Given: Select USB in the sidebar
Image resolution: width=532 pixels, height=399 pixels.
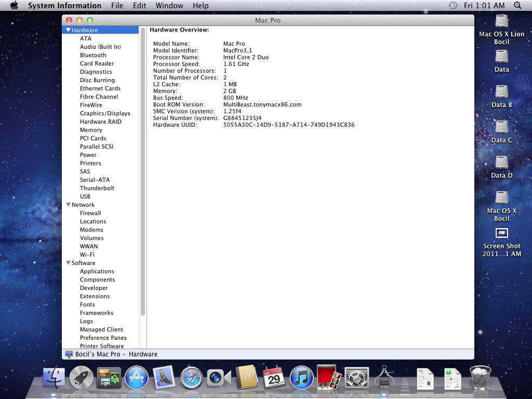Looking at the screenshot, I should tap(85, 196).
